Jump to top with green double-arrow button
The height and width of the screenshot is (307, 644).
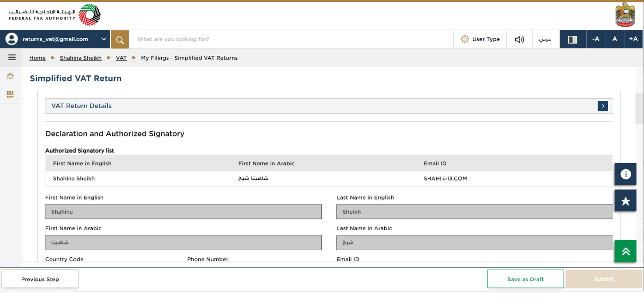(x=626, y=251)
